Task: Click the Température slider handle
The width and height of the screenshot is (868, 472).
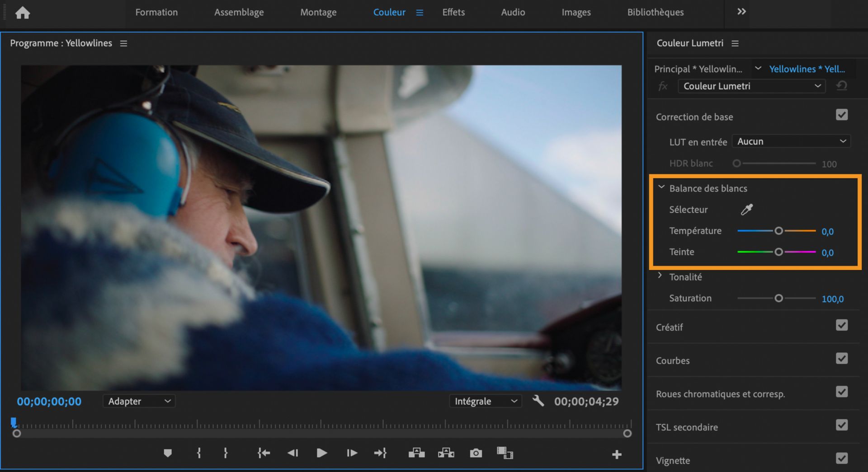Action: click(x=778, y=231)
